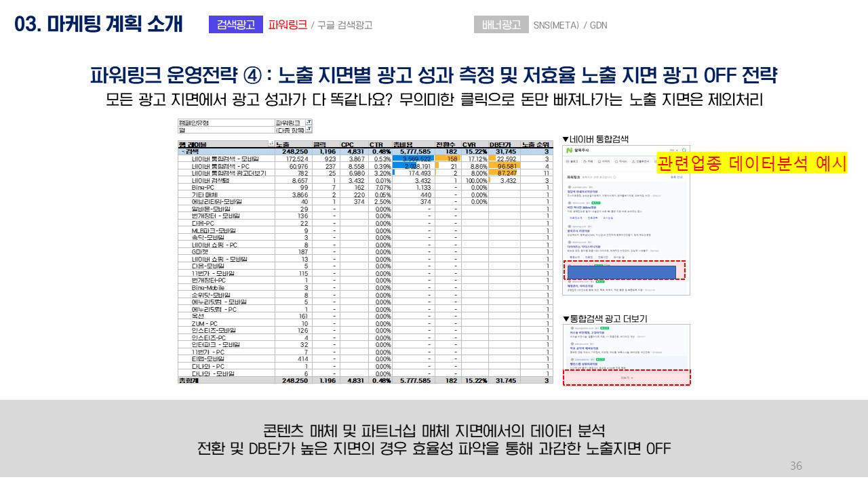The image size is (868, 488).
Task: Click the 통합검색 광고 더보기 screenshot thumbnail
Action: pyautogui.click(x=627, y=346)
